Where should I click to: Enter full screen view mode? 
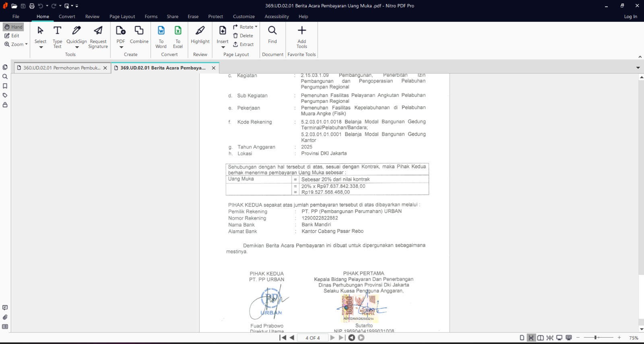pos(559,338)
